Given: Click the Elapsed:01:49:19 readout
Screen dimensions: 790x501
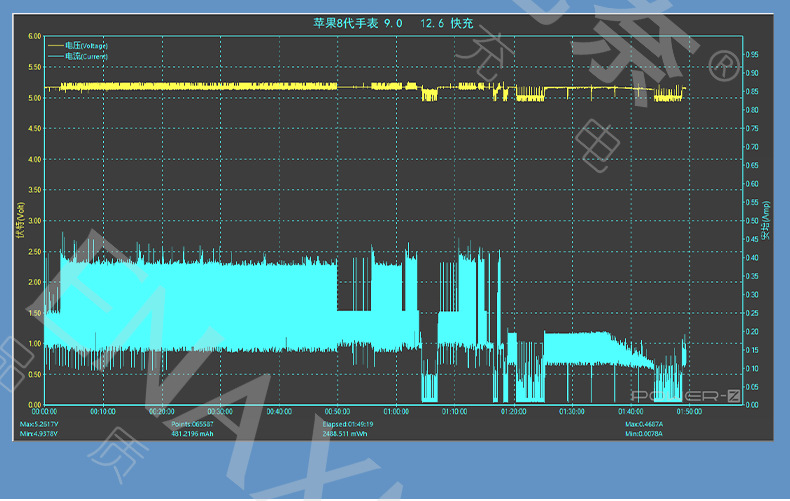Looking at the screenshot, I should coord(348,424).
